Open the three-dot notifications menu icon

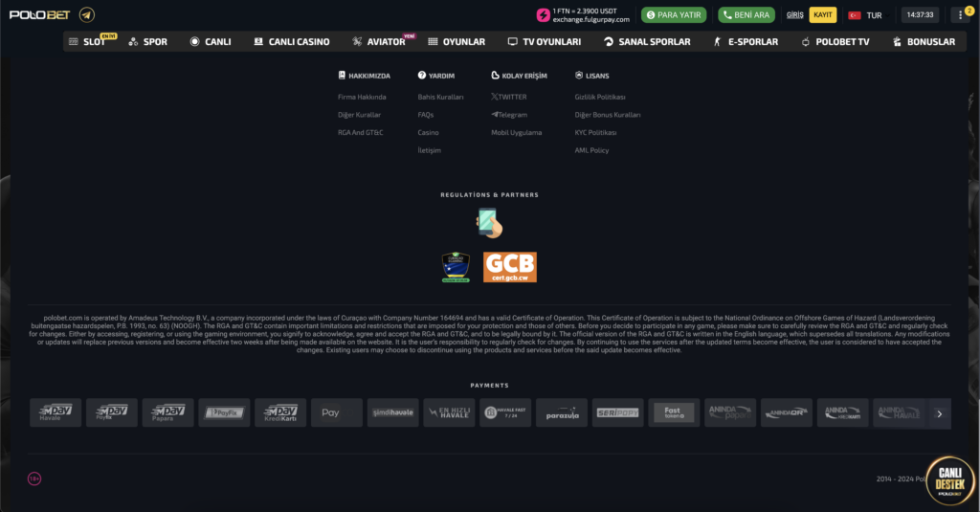point(961,15)
